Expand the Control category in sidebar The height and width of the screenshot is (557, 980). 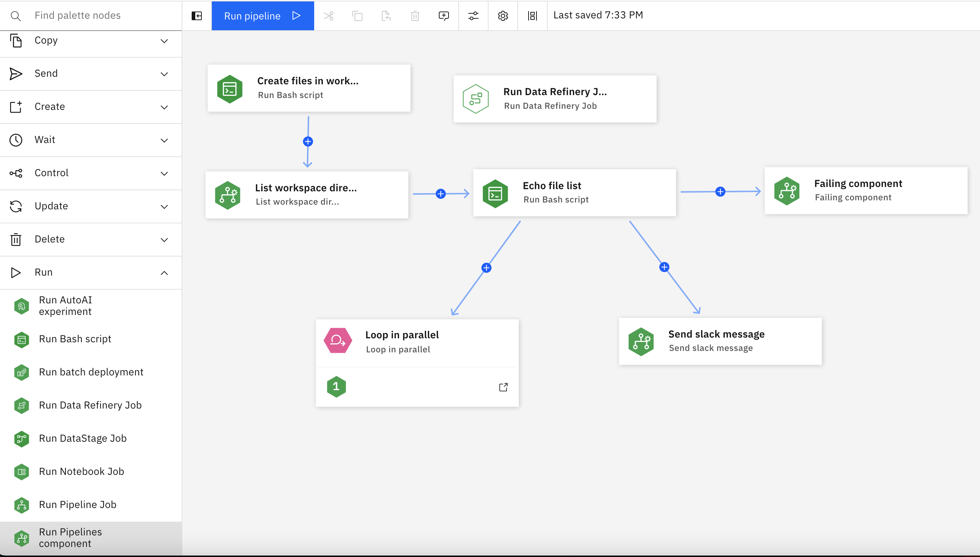pyautogui.click(x=90, y=173)
